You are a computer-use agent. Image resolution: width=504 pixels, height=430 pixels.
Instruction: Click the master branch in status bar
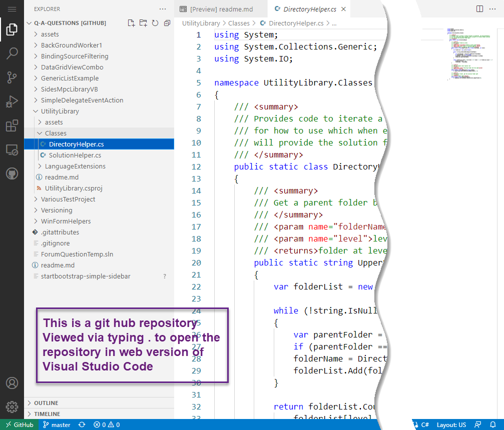57,424
